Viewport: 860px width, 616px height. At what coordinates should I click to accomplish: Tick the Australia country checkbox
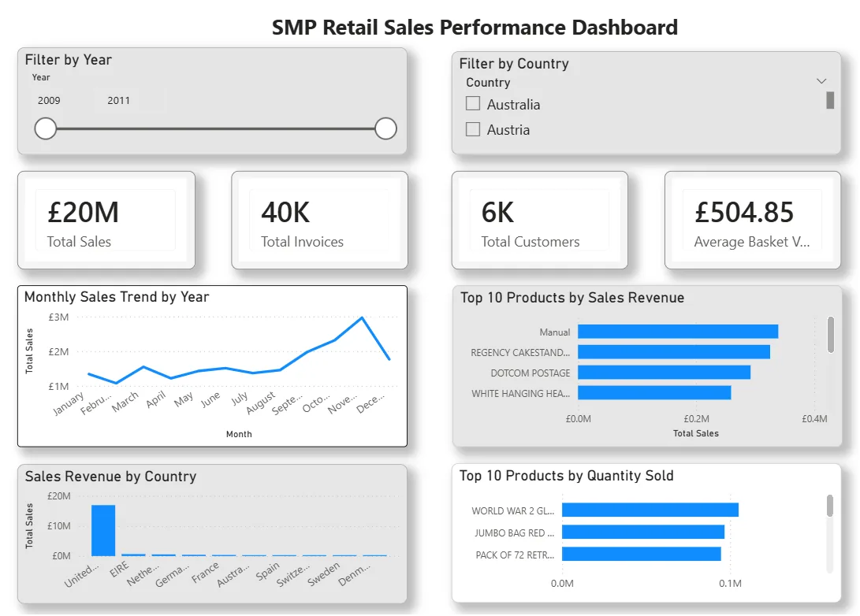[473, 103]
